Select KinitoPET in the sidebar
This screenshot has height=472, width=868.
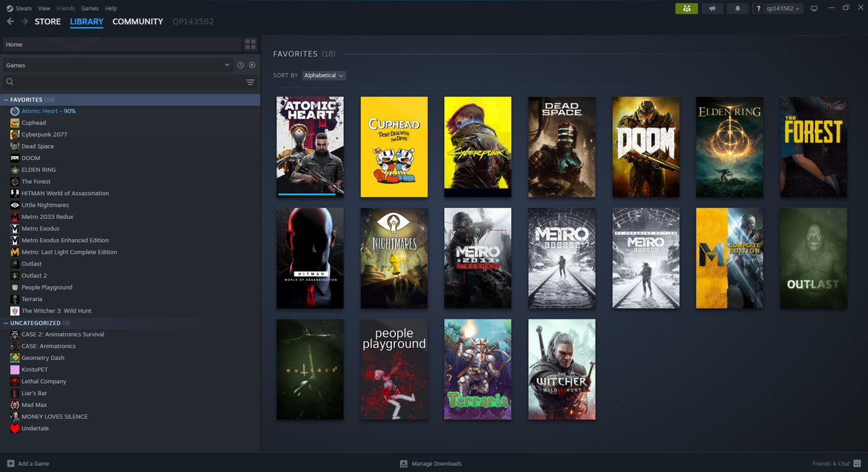click(x=130, y=370)
